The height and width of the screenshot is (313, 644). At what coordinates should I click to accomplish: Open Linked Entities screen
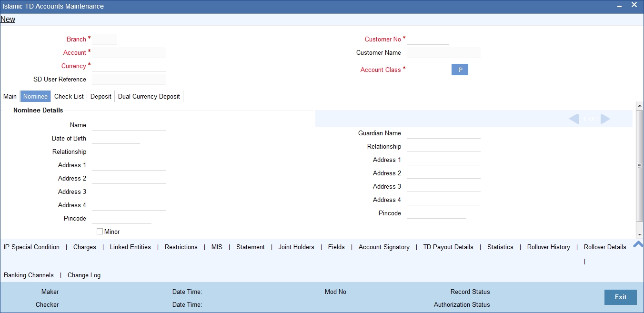pos(130,247)
